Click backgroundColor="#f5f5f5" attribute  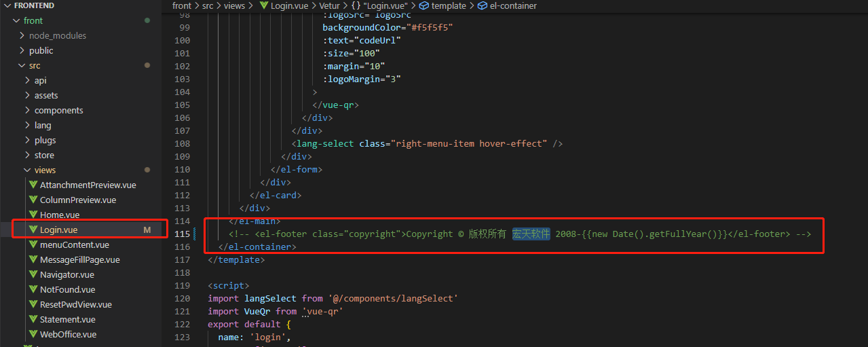tap(388, 27)
